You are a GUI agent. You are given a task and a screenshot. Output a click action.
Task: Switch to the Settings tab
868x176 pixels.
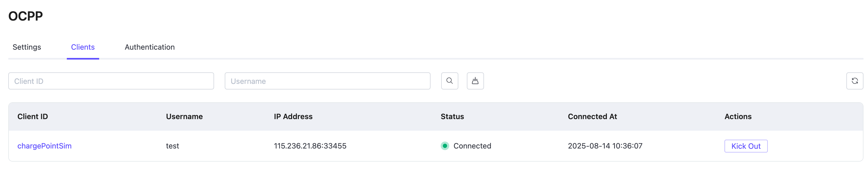(27, 47)
